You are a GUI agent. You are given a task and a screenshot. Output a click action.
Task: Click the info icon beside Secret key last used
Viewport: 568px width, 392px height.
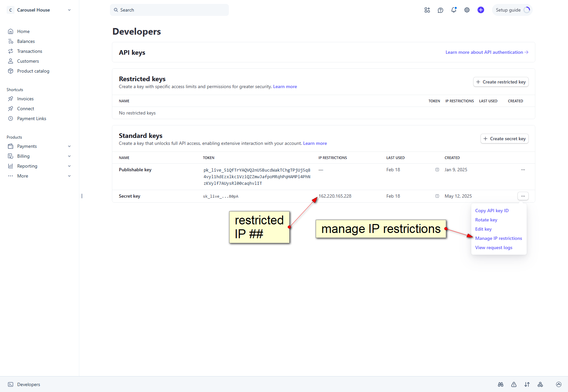coord(437,196)
